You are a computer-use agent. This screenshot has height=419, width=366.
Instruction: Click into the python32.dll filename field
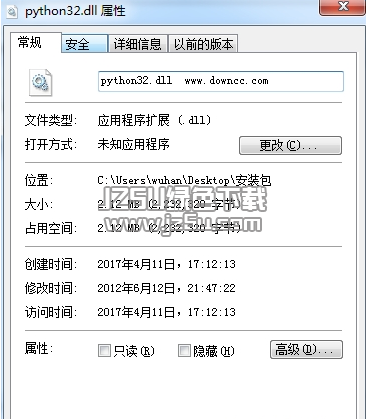coord(221,81)
